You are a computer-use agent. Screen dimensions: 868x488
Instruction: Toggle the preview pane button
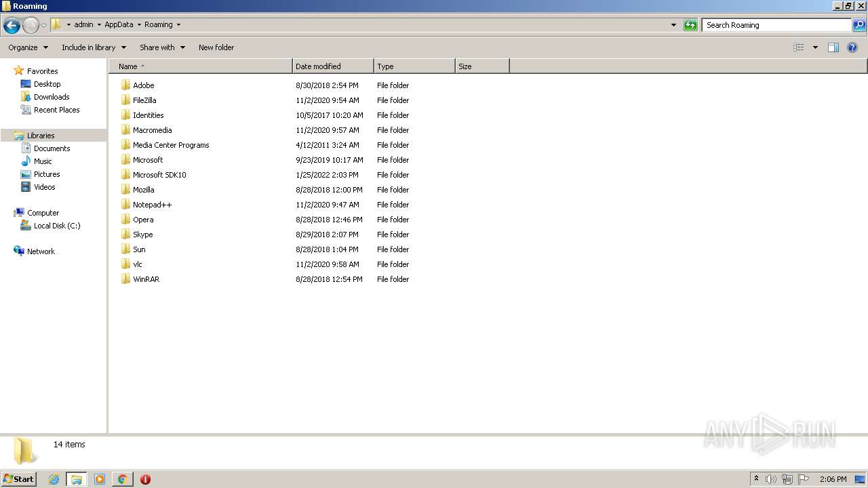(x=833, y=47)
